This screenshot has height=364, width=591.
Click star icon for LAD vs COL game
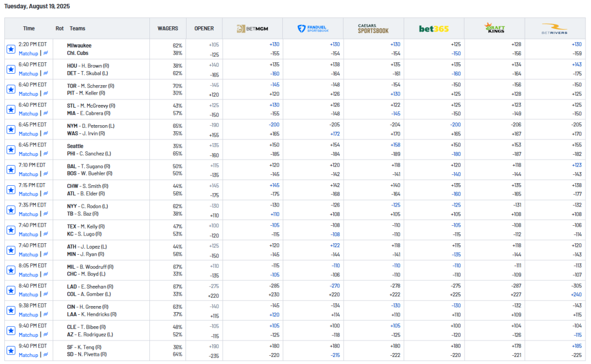click(11, 291)
